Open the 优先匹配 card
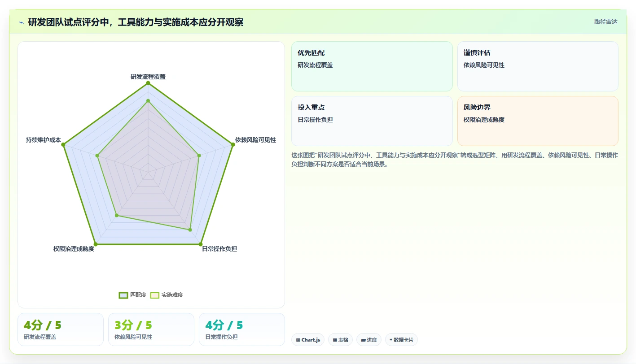Image resolution: width=636 pixels, height=364 pixels. (x=372, y=66)
